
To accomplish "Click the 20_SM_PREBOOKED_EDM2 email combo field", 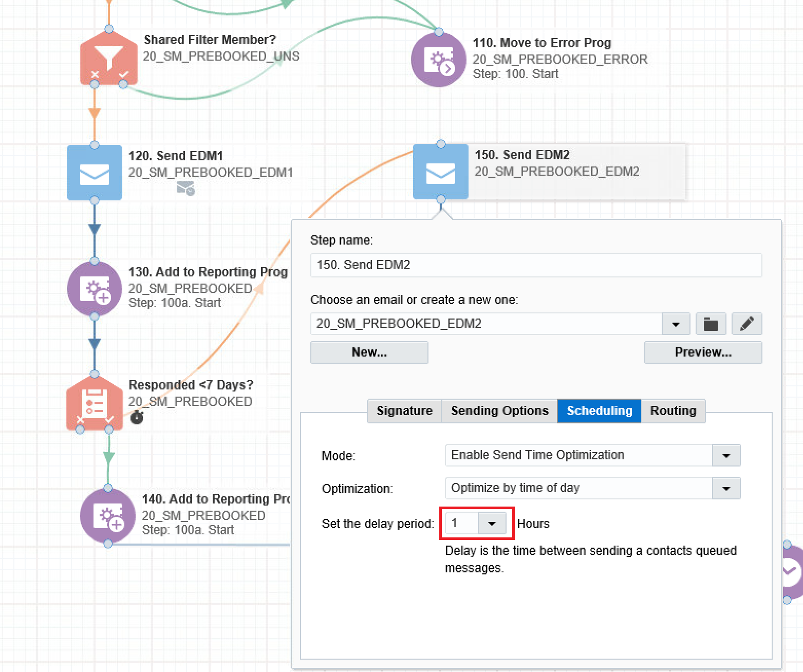I will (x=486, y=324).
